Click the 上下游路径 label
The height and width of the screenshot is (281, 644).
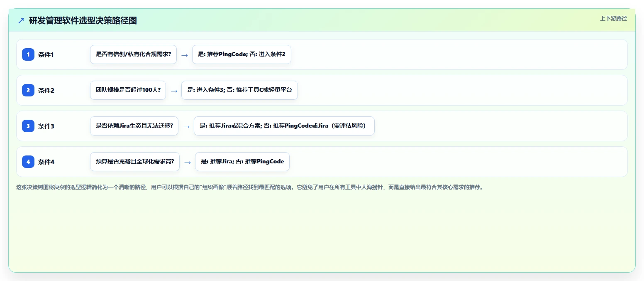613,18
